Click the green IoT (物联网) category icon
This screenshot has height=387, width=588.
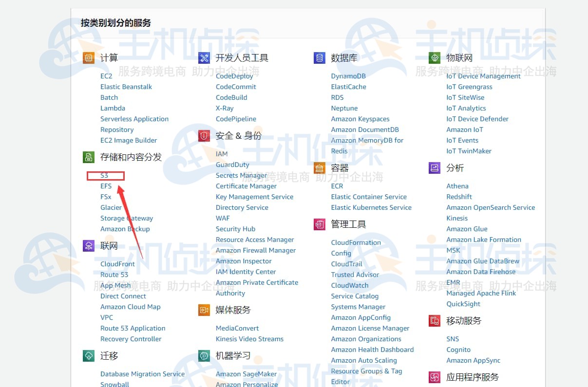coord(435,58)
